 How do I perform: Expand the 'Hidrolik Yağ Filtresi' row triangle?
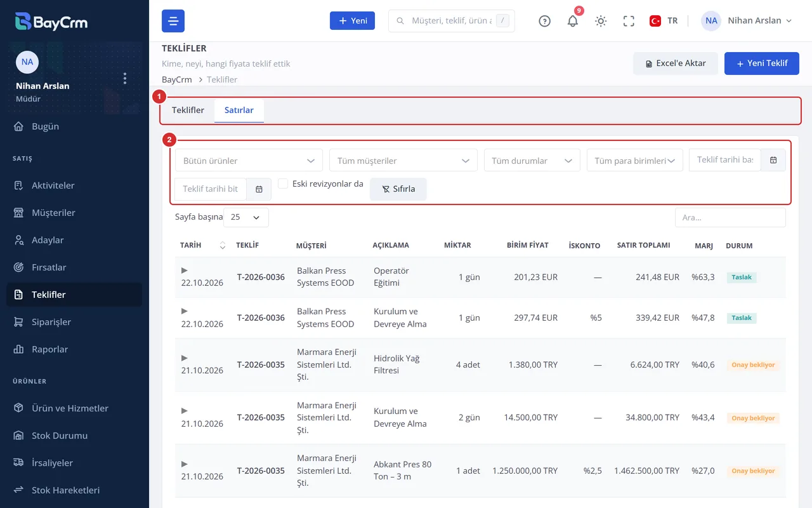[x=185, y=358]
